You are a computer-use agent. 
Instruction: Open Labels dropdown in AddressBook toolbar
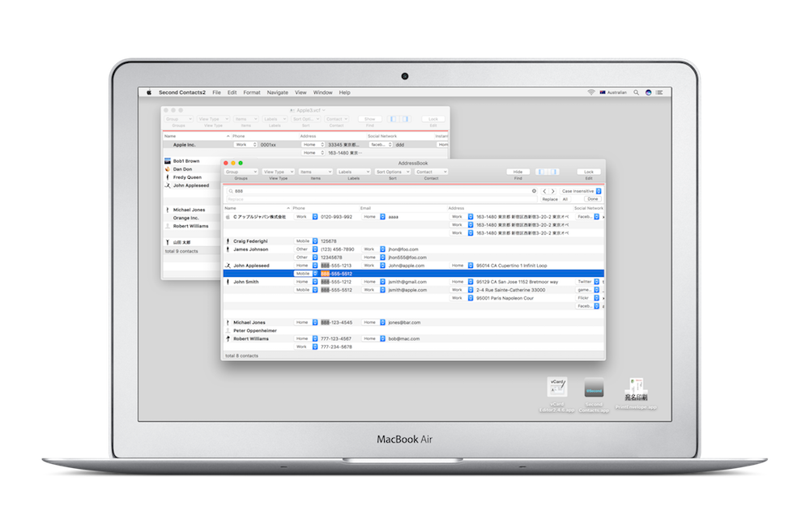pos(354,172)
